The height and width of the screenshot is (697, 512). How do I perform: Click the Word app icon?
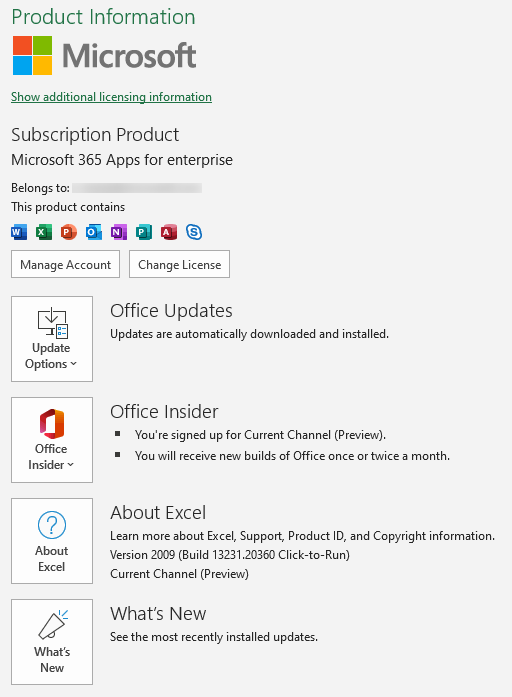19,232
